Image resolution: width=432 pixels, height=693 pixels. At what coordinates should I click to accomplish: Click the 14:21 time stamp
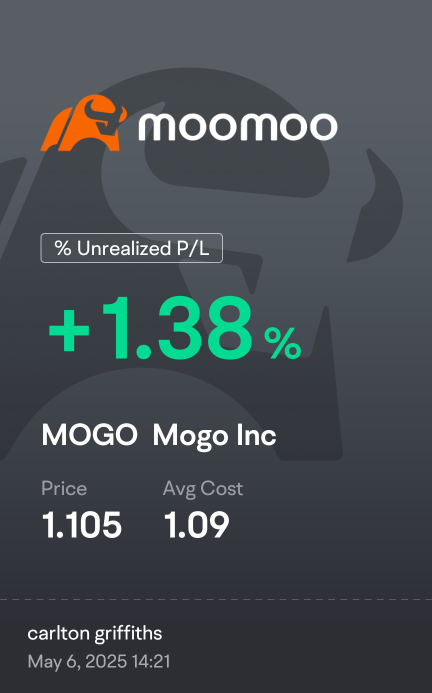pos(151,662)
